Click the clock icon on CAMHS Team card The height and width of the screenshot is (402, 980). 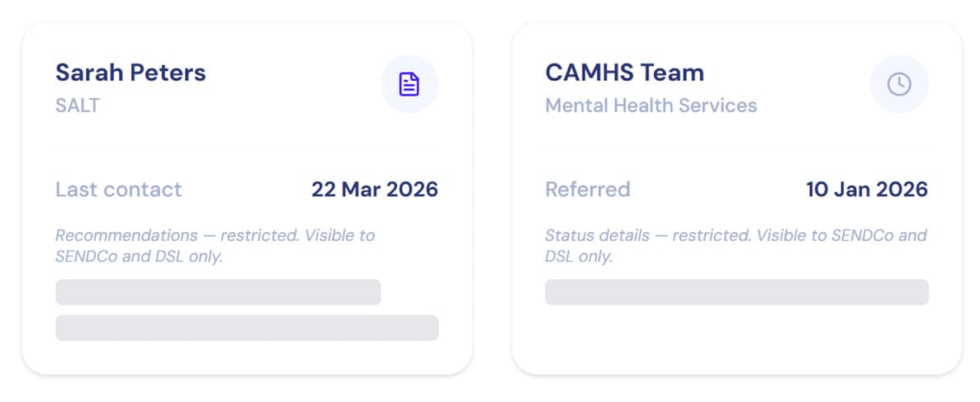pyautogui.click(x=899, y=83)
